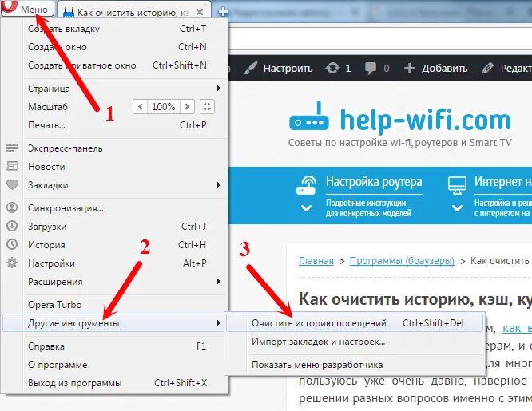532x411 pixels.
Task: Click the updates refresh icon
Action: [332, 68]
